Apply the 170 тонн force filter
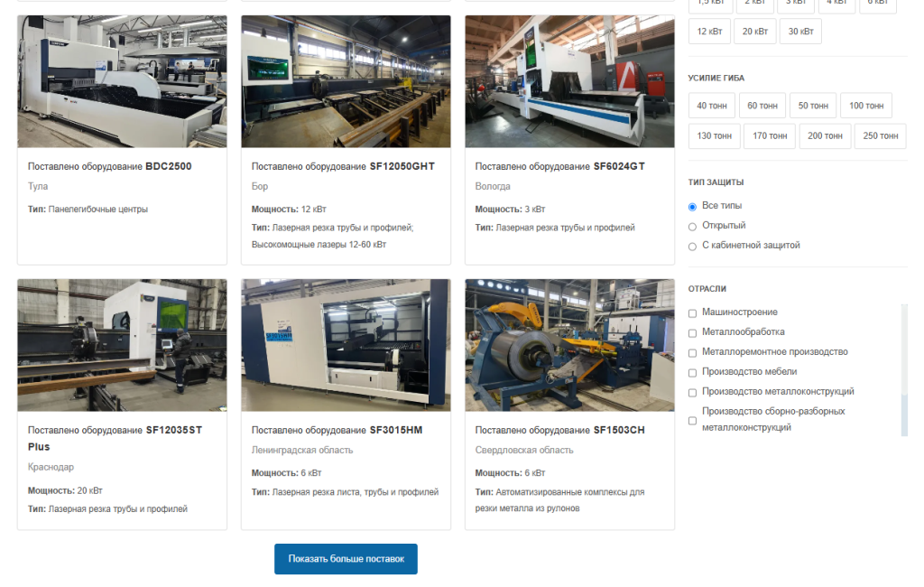Viewport: 924px width, 587px height. (x=770, y=135)
